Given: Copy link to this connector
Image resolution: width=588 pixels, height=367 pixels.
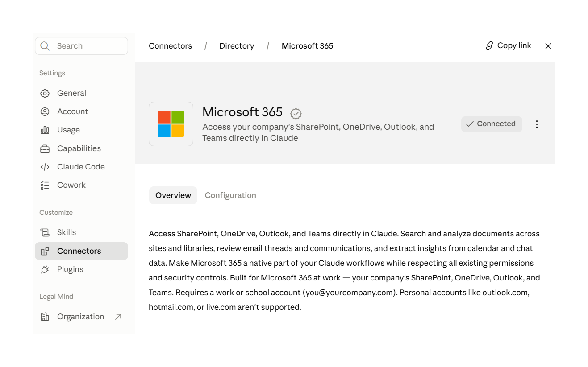Looking at the screenshot, I should coord(509,46).
